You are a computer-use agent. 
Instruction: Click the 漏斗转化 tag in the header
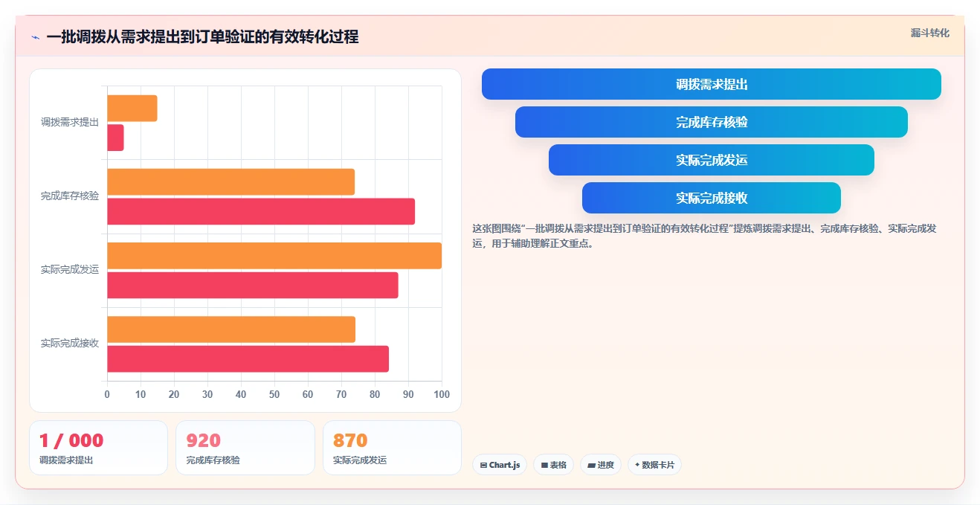[929, 33]
